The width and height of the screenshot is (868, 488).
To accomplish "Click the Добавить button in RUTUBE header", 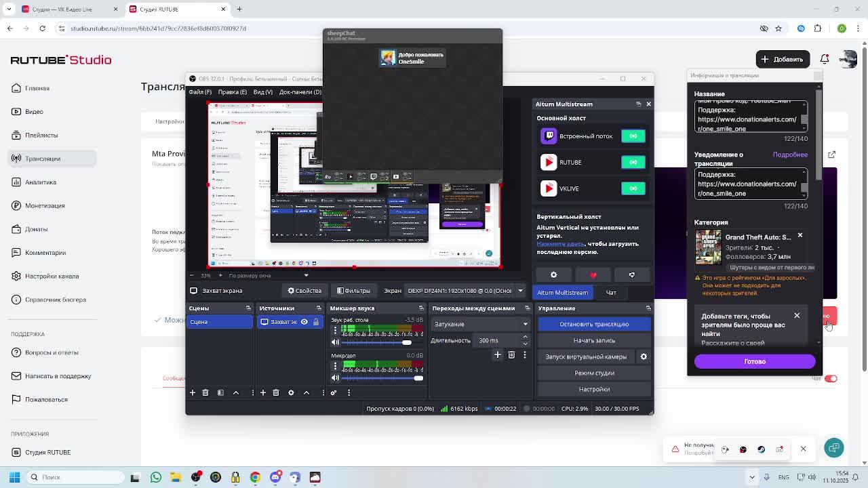I will click(x=782, y=60).
